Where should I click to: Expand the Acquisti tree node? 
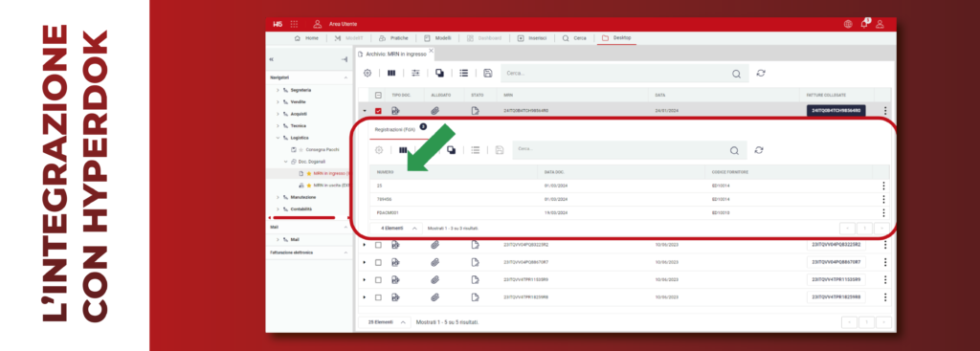tap(278, 114)
